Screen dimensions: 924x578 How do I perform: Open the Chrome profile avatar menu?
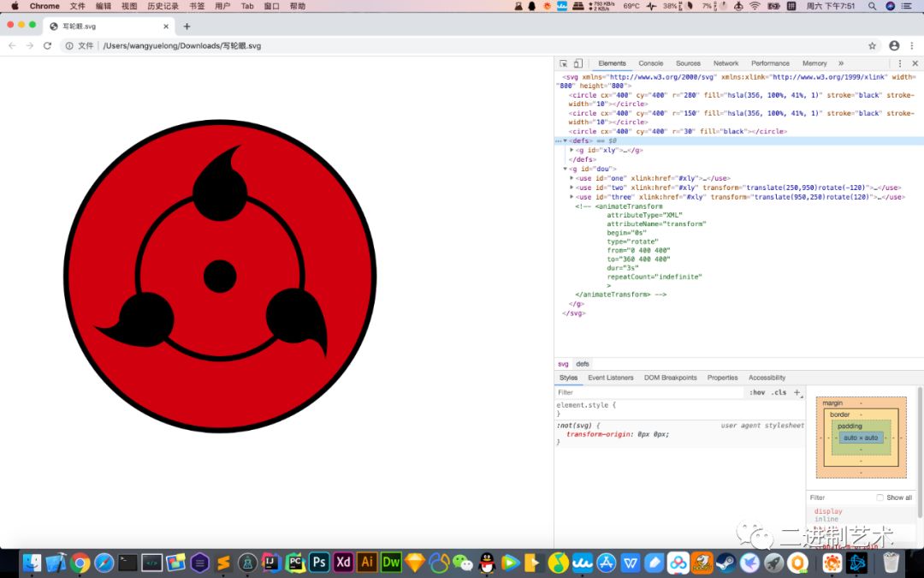pos(894,45)
